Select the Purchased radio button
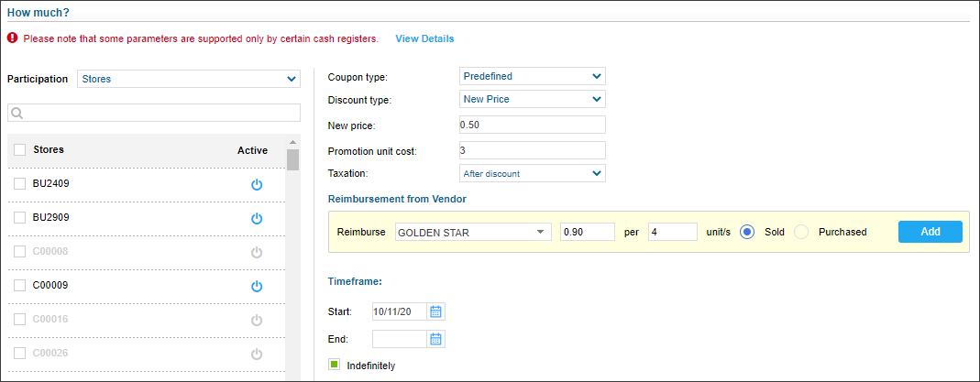 pos(801,232)
